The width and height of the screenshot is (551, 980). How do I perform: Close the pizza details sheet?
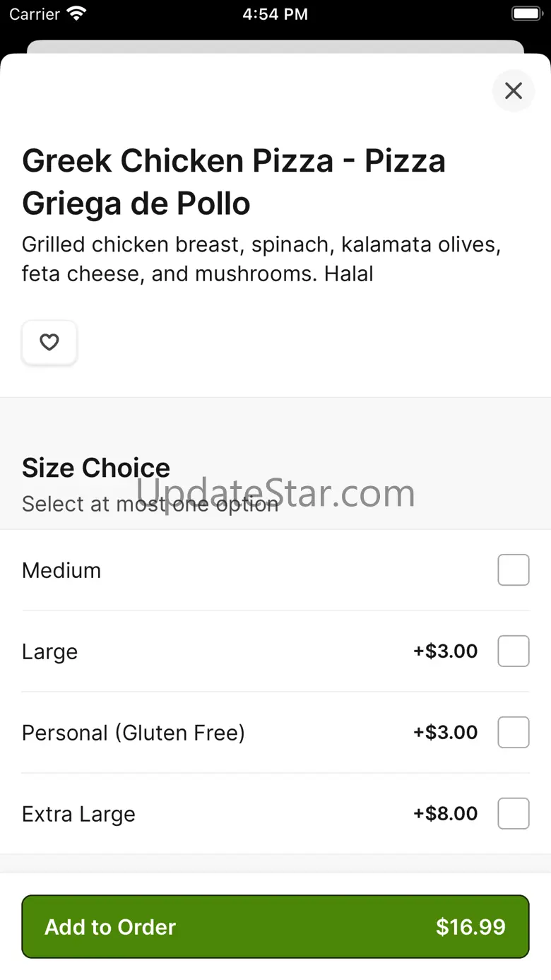(514, 90)
